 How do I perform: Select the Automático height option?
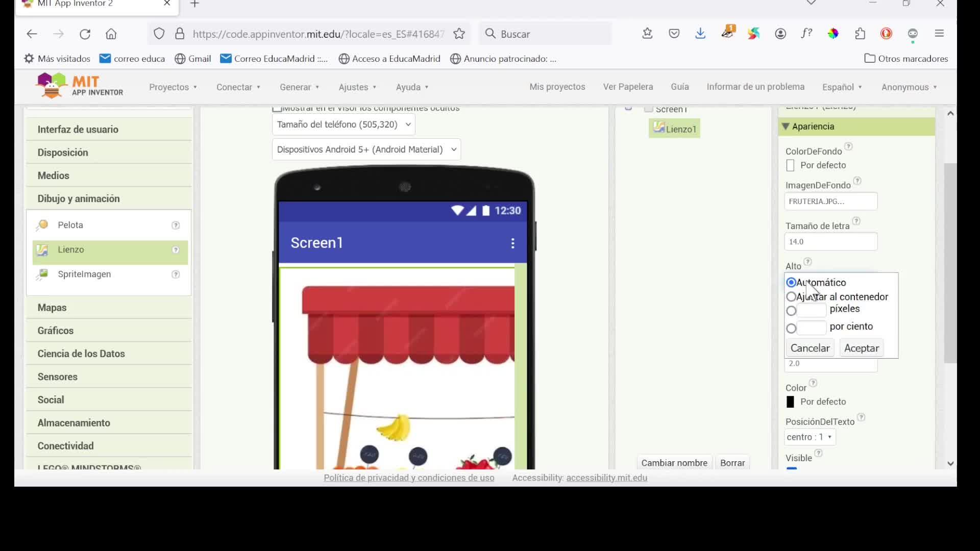pyautogui.click(x=791, y=283)
